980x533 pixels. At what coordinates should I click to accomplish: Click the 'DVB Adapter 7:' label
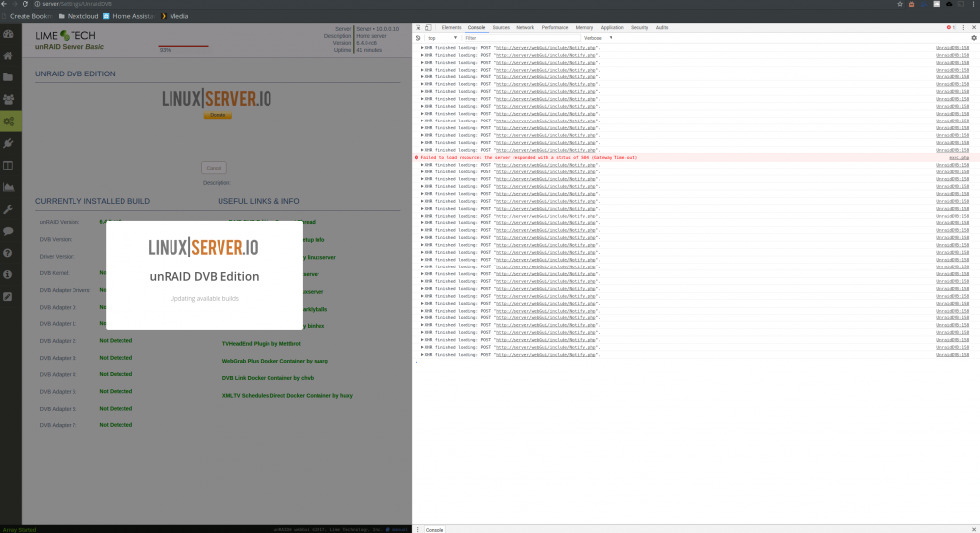(58, 425)
